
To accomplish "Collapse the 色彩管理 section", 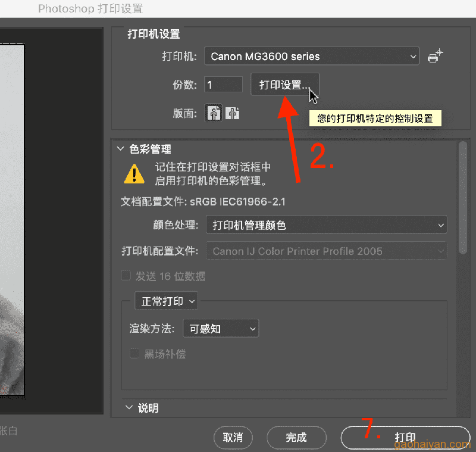I will coord(121,149).
